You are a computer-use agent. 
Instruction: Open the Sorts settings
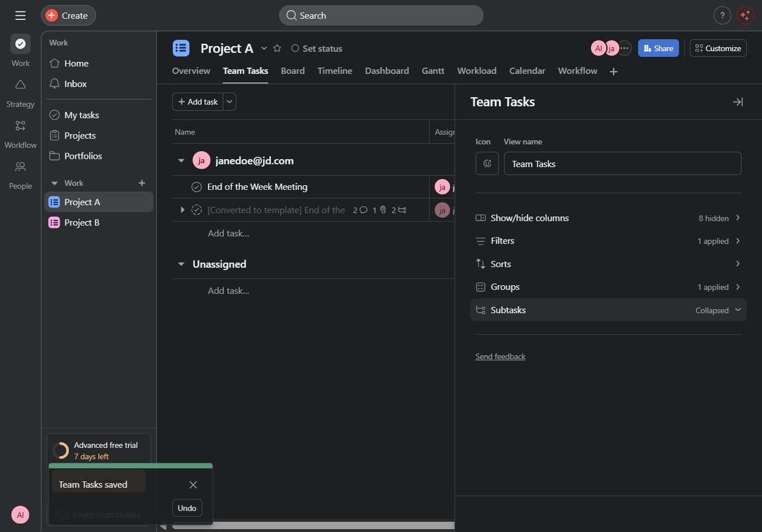608,264
